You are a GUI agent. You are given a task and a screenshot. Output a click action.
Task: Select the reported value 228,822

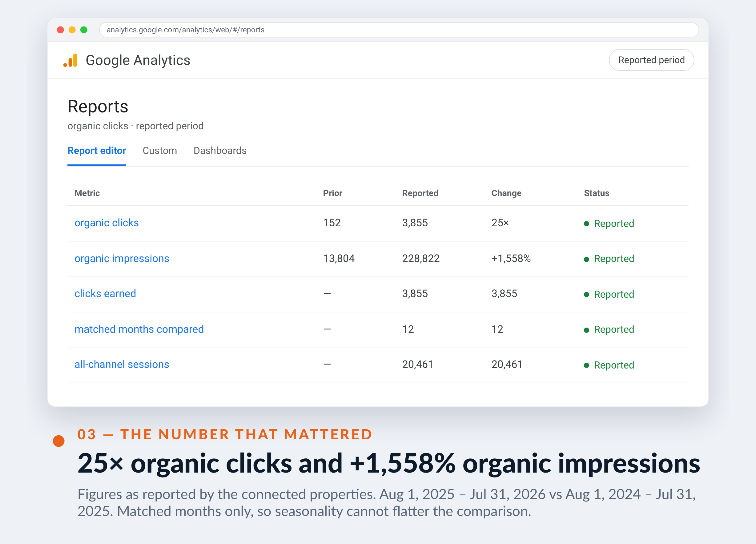coord(421,258)
